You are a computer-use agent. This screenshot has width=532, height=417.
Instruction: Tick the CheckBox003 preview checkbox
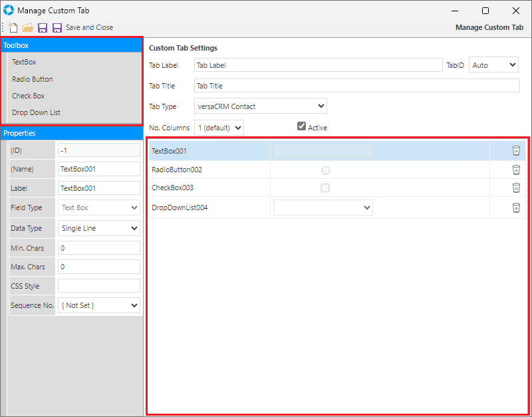tap(325, 188)
